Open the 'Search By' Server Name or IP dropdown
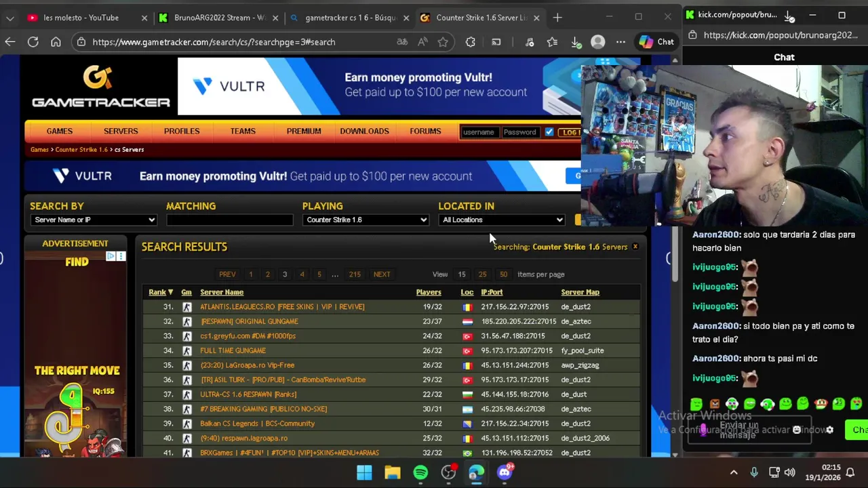The height and width of the screenshot is (488, 868). 94,220
